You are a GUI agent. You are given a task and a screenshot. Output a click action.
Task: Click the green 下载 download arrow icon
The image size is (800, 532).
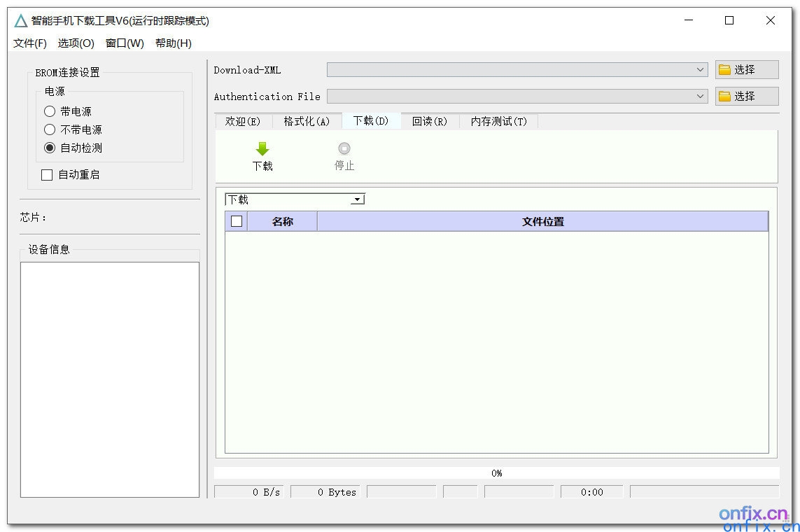tap(262, 148)
